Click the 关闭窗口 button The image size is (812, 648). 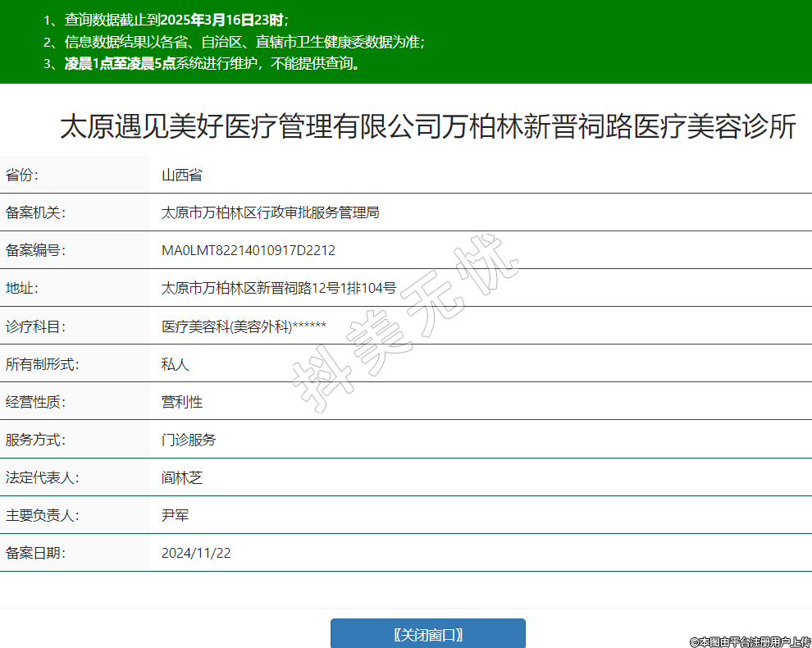[x=427, y=634]
